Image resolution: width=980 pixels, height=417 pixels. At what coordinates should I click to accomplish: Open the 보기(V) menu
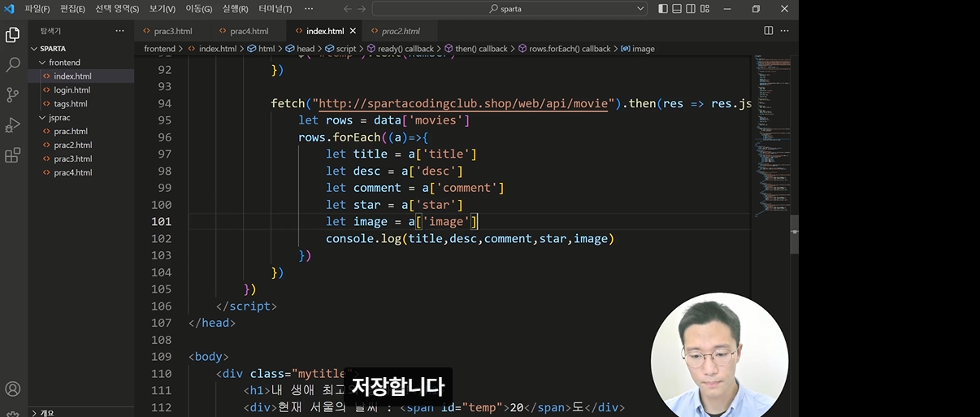click(163, 9)
